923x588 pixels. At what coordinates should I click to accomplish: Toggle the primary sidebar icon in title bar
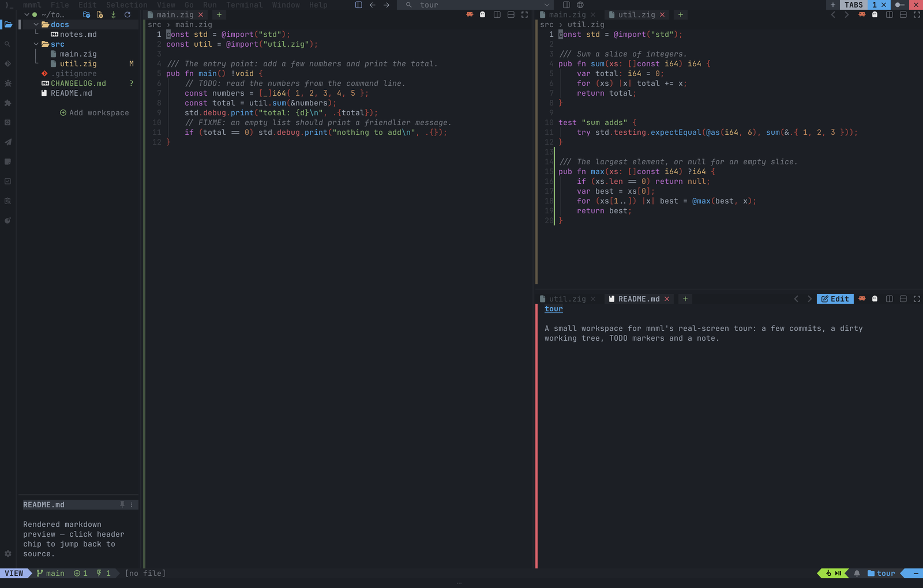tap(359, 5)
